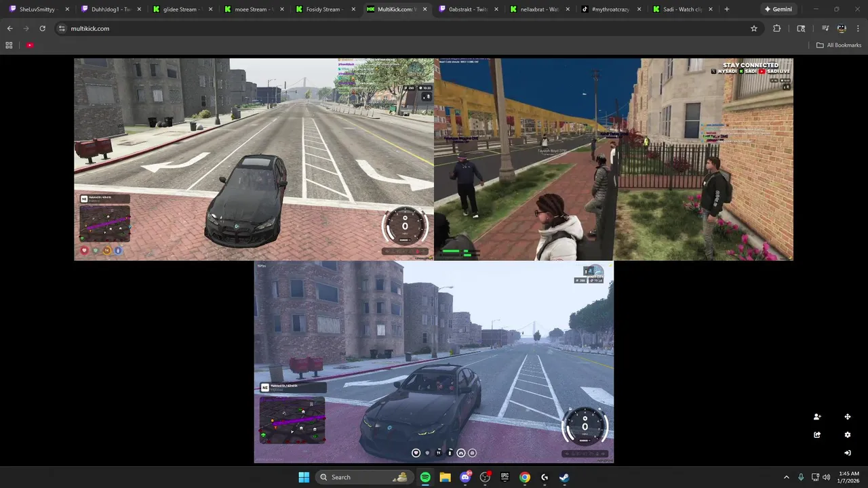Viewport: 868px width, 488px height.
Task: Open Logitech G HUB taskbar icon
Action: click(x=545, y=477)
